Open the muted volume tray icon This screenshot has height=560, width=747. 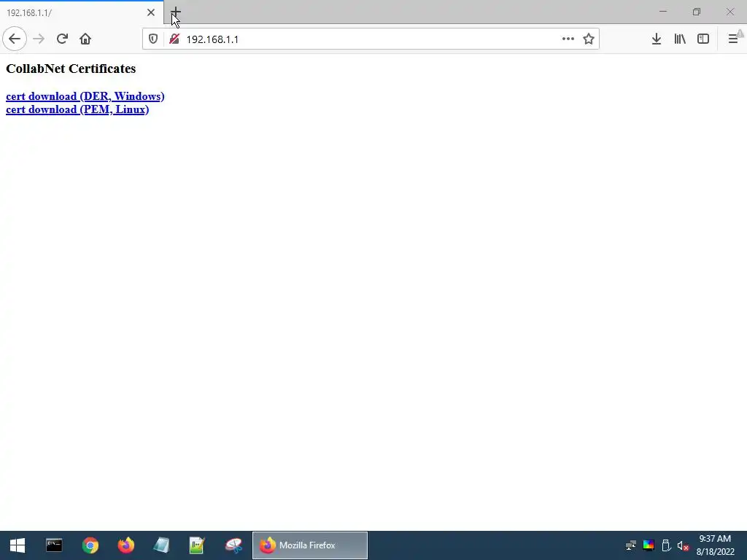[683, 545]
